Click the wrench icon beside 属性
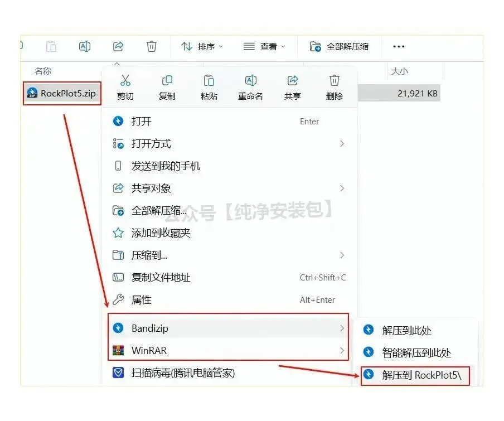Image resolution: width=504 pixels, height=421 pixels. pyautogui.click(x=118, y=299)
